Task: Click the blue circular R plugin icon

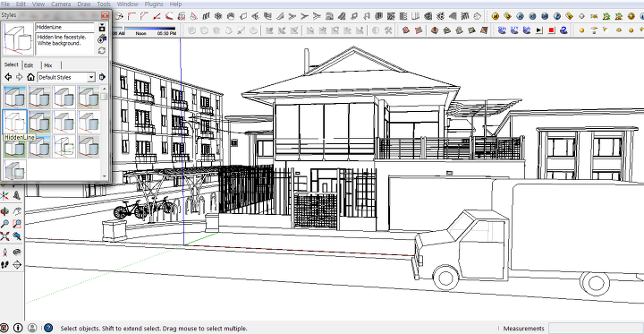Action: tap(520, 16)
